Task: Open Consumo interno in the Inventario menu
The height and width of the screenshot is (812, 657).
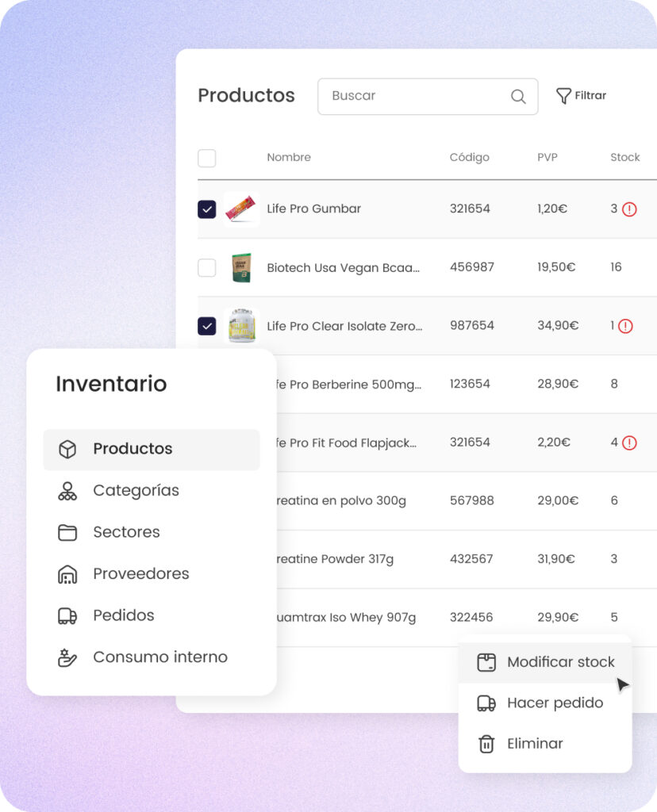Action: [x=152, y=657]
